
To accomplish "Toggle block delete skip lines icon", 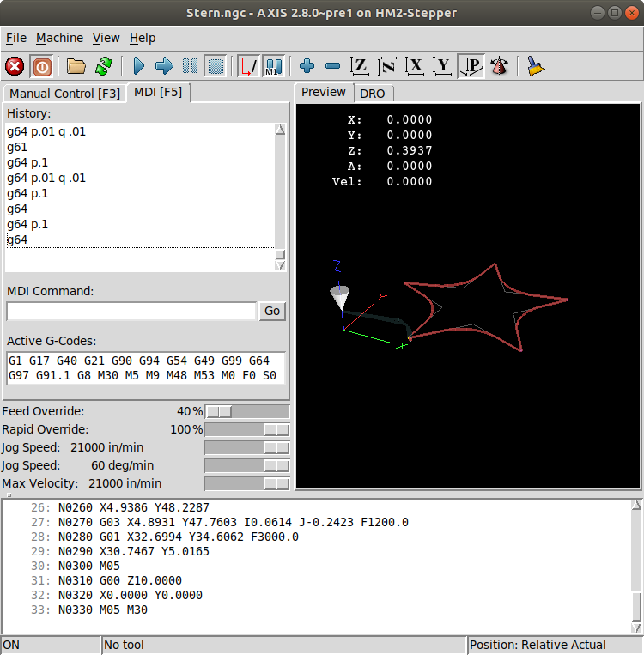I will [248, 66].
